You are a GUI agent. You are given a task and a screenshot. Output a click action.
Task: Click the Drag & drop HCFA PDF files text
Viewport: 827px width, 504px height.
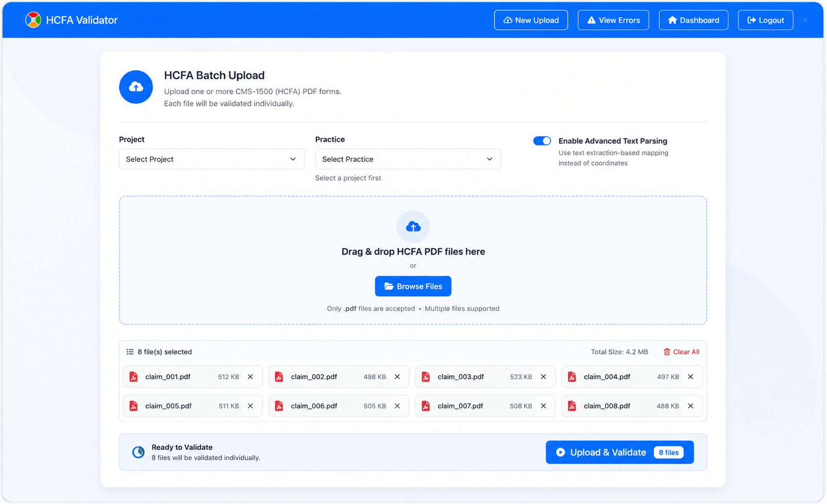[413, 252]
